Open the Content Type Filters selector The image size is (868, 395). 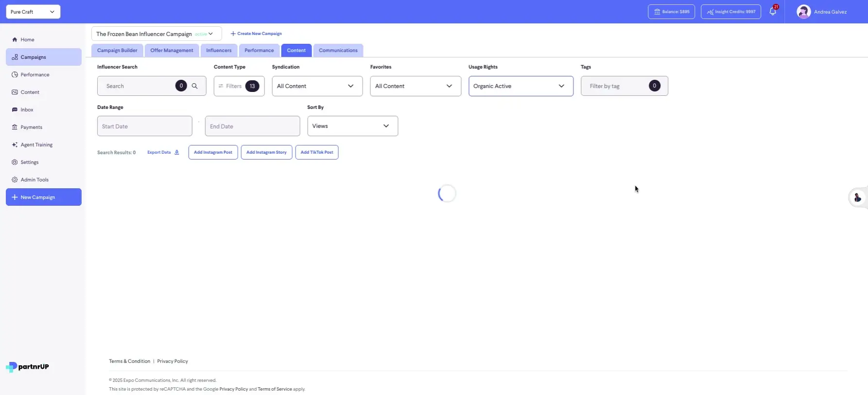pyautogui.click(x=239, y=86)
